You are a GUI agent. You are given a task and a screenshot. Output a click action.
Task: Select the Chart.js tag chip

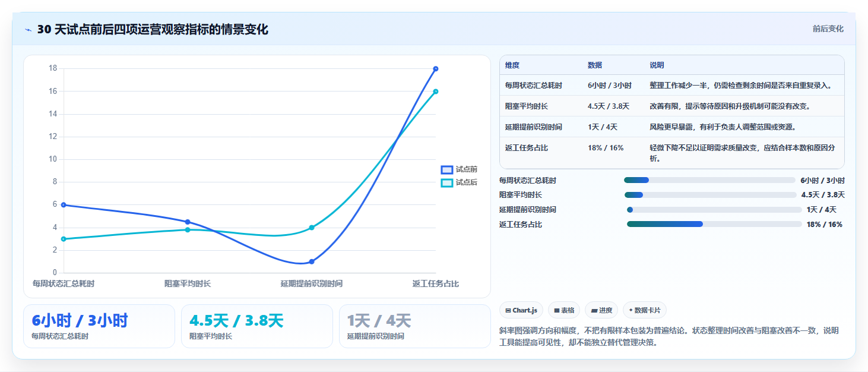tap(522, 310)
